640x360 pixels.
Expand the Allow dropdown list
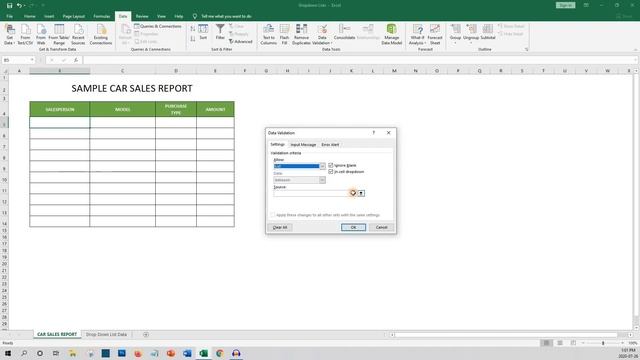coord(322,166)
